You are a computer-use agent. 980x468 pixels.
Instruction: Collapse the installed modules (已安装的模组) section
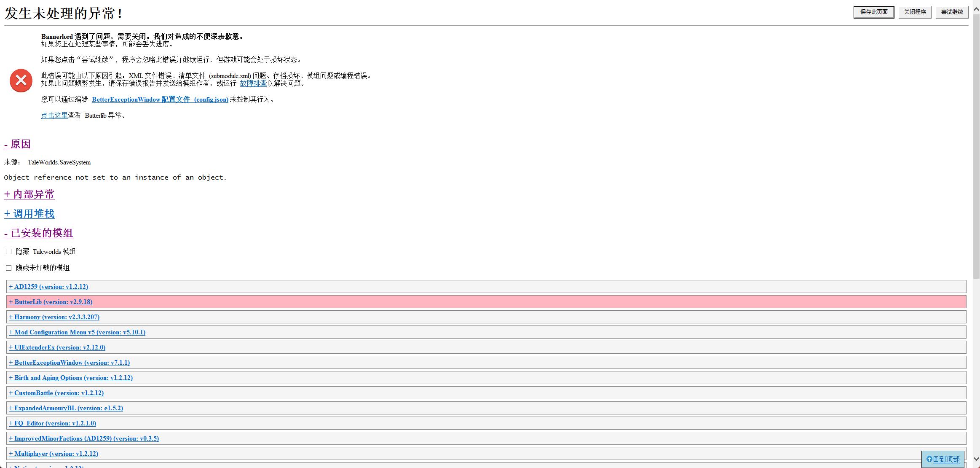[x=39, y=233]
